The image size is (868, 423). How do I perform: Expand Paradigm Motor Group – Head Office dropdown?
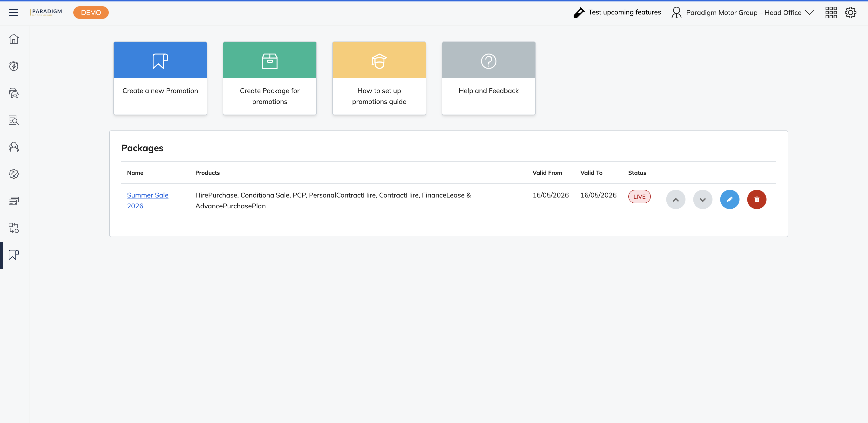pyautogui.click(x=750, y=13)
